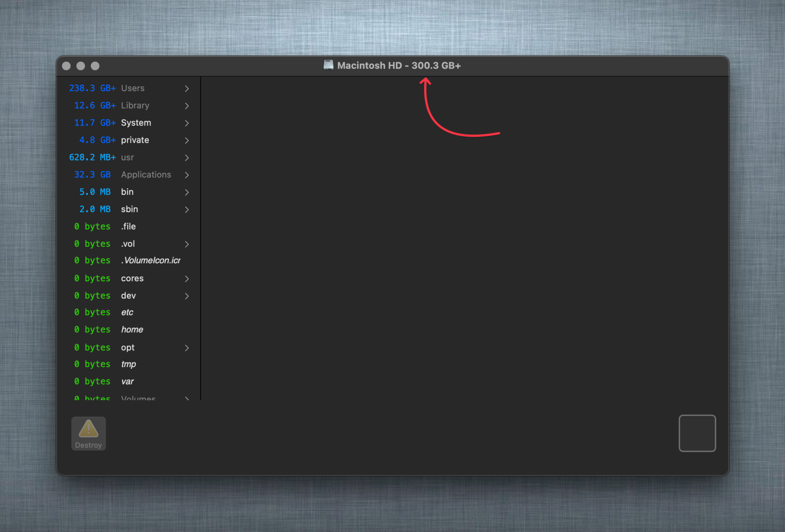This screenshot has width=785, height=532.
Task: Select the .VolumeIcon.icr item
Action: [x=151, y=261]
